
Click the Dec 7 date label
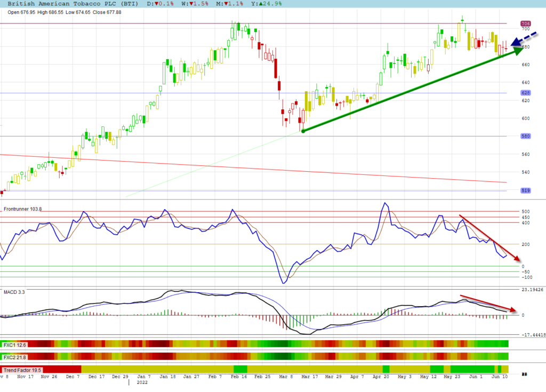click(73, 377)
